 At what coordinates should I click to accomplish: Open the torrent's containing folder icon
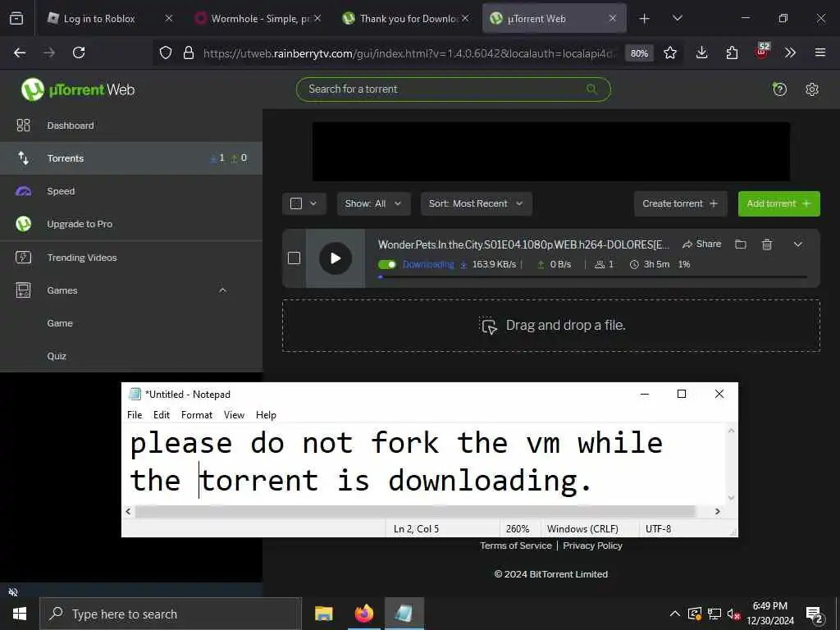741,244
